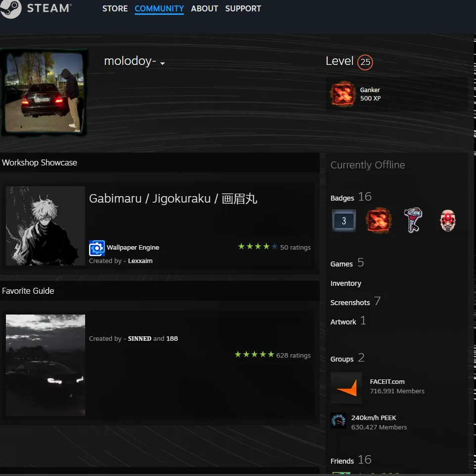The width and height of the screenshot is (476, 476).
Task: Open the Lexxaim creator link
Action: point(140,261)
